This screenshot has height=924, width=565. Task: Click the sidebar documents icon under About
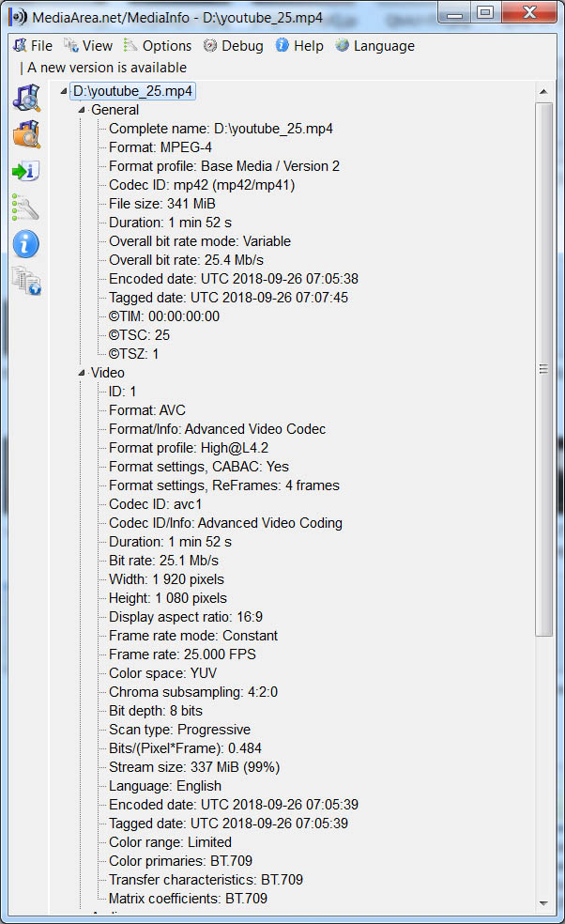click(26, 281)
